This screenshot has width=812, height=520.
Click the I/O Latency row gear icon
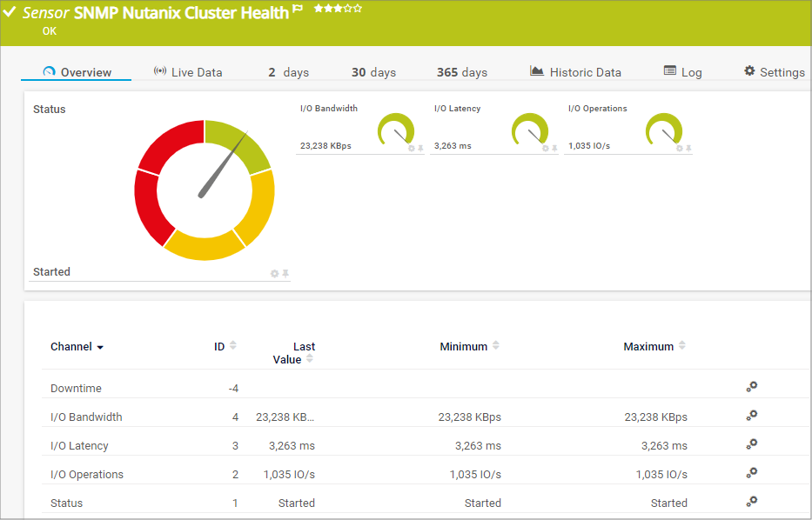click(x=752, y=444)
